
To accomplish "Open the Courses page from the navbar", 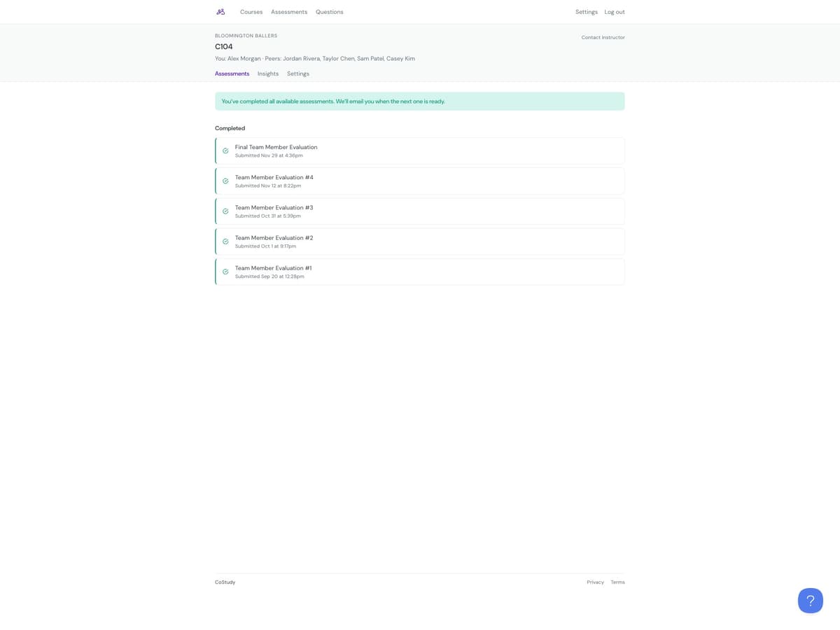I will click(x=251, y=11).
